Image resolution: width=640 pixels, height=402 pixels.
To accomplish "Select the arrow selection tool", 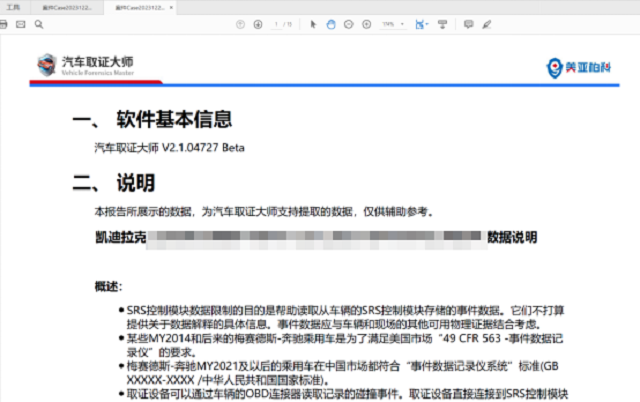I will point(313,24).
